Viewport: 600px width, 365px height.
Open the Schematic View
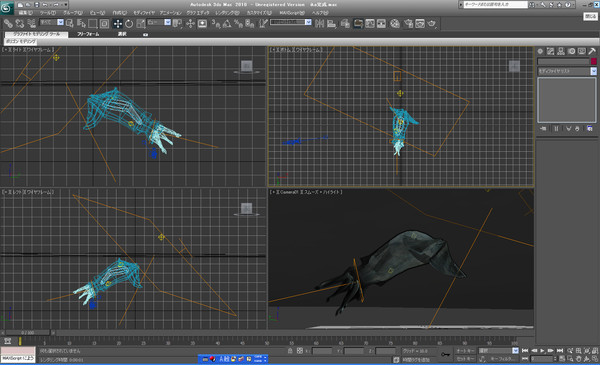[x=382, y=24]
